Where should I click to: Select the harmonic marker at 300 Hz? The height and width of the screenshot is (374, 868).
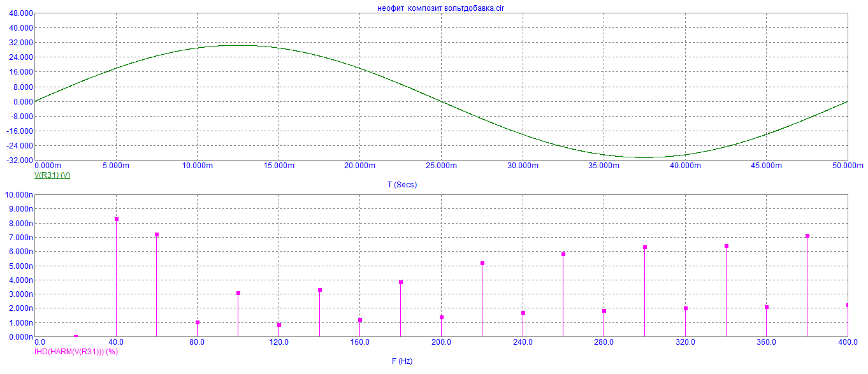tap(645, 247)
